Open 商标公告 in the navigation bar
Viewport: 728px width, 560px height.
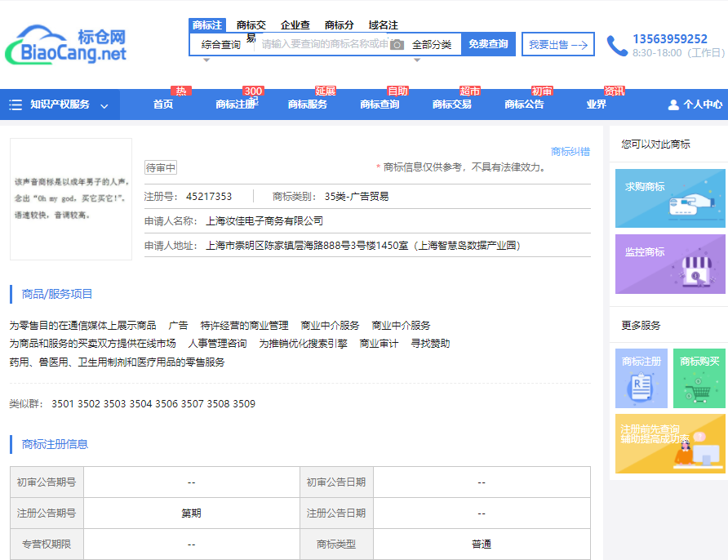(x=524, y=104)
